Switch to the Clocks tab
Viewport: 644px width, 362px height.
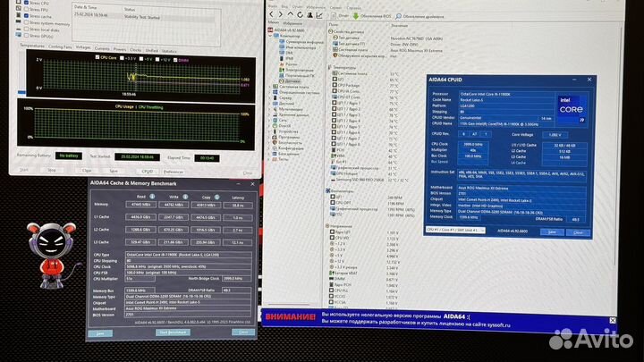coord(136,50)
